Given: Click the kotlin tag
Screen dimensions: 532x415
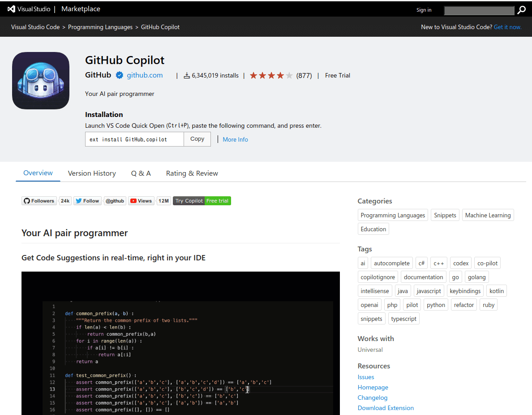Looking at the screenshot, I should click(496, 291).
